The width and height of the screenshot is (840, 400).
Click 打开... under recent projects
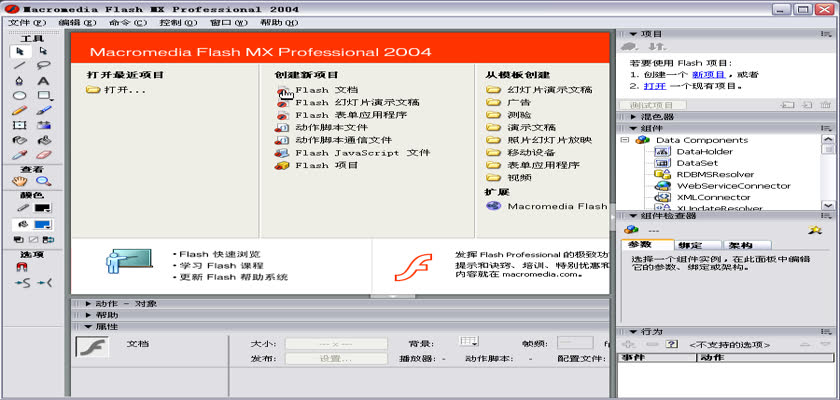116,90
